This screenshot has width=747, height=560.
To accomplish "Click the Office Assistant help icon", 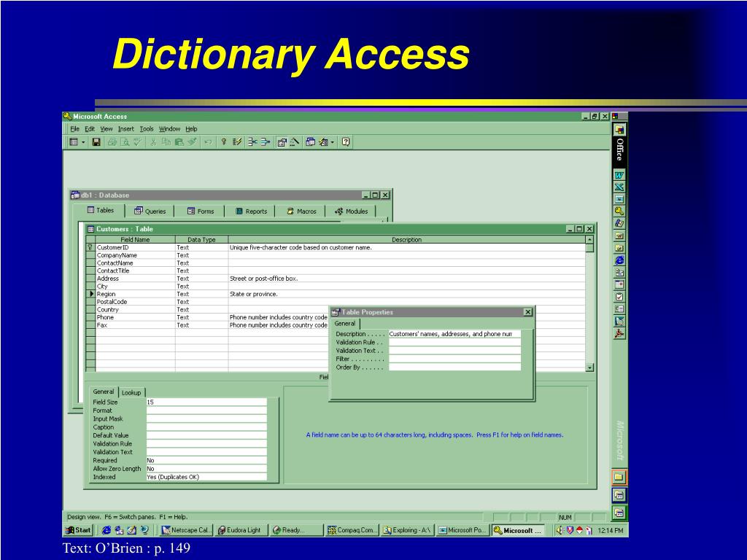I will pos(346,142).
